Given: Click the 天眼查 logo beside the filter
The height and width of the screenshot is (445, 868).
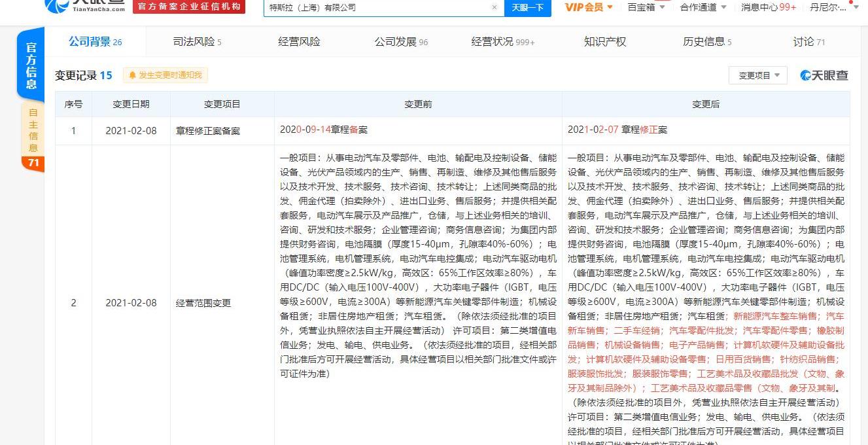Looking at the screenshot, I should pyautogui.click(x=824, y=75).
